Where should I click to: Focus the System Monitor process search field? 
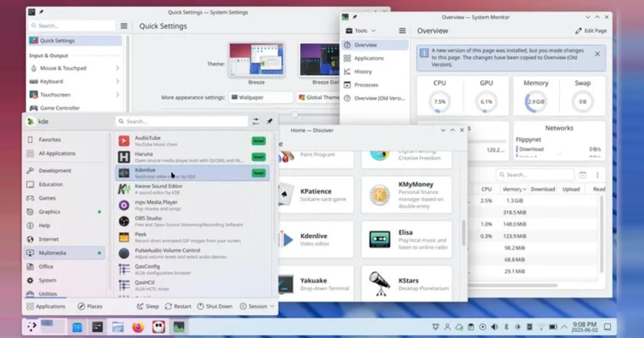point(535,175)
